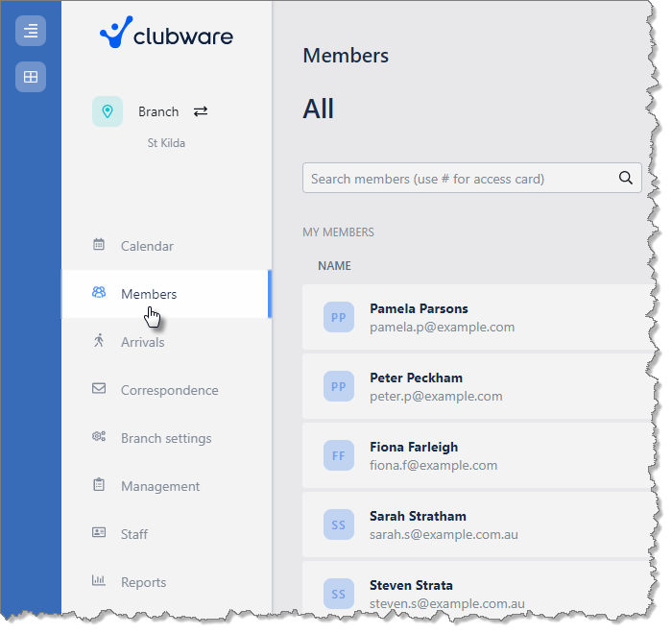Click peter.p@example.com email
Screen dimensions: 672x634
(436, 397)
